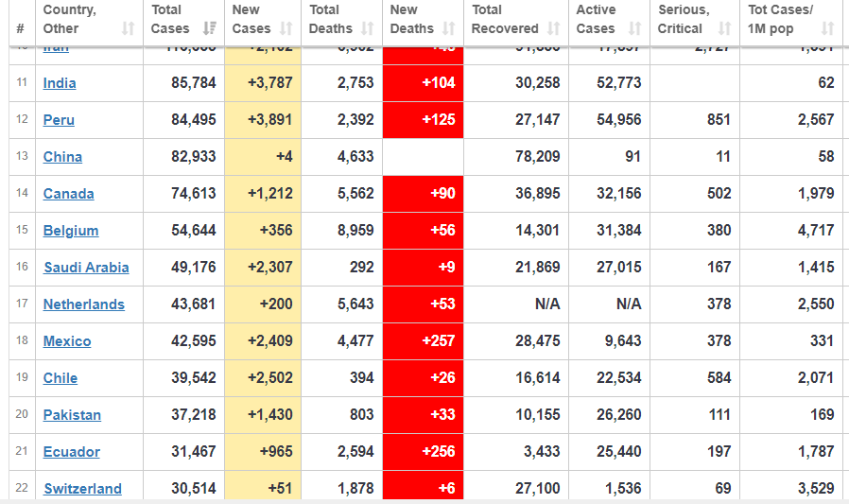Image resolution: width=849 pixels, height=504 pixels.
Task: Sort by New Deaths column icon
Action: point(448,28)
